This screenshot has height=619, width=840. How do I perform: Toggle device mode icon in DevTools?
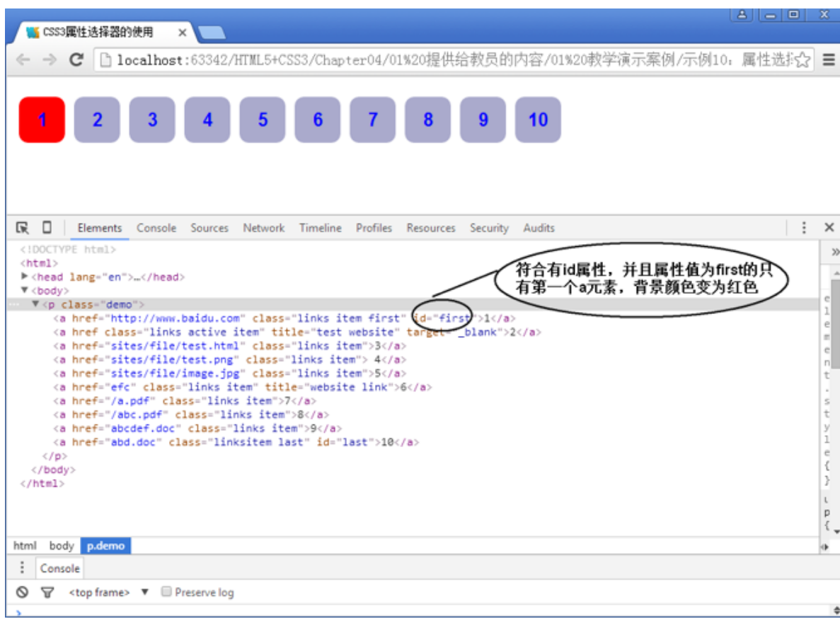(47, 227)
